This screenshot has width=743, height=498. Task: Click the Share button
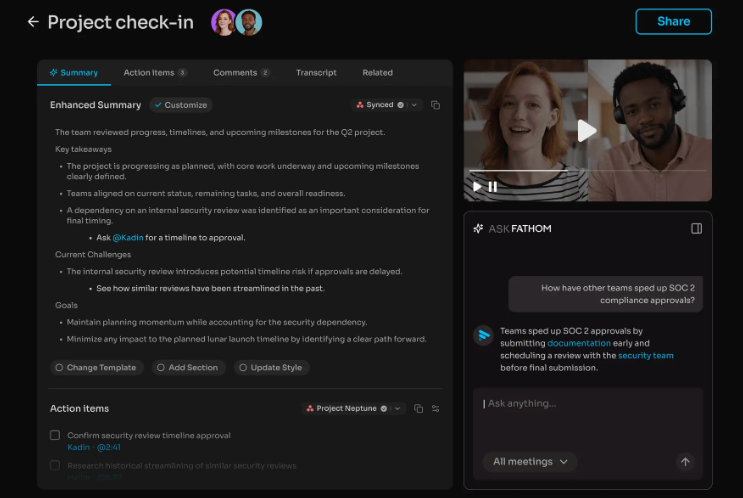tap(673, 21)
